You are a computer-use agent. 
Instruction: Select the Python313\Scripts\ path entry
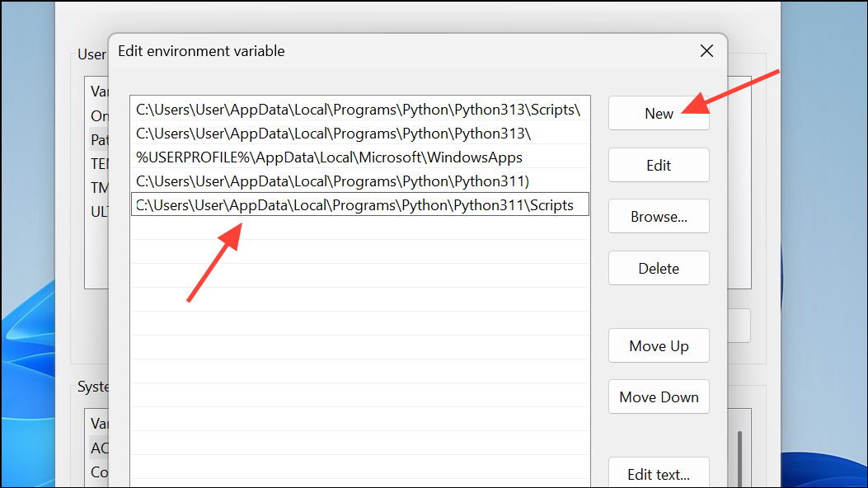359,109
